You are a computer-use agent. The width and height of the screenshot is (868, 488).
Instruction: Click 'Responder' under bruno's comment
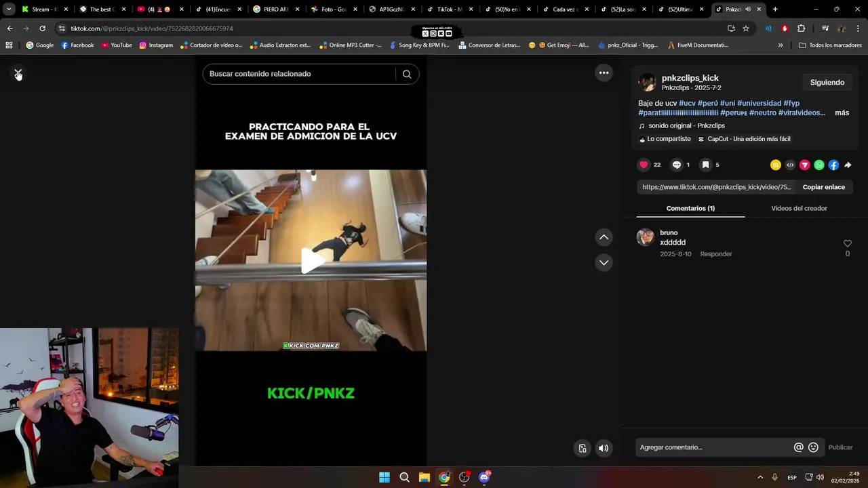[x=715, y=254]
